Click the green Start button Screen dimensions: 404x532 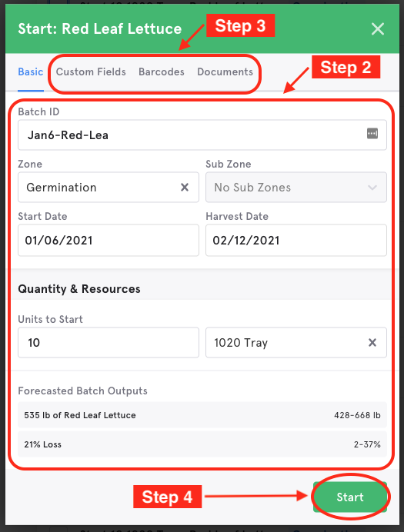pyautogui.click(x=350, y=497)
